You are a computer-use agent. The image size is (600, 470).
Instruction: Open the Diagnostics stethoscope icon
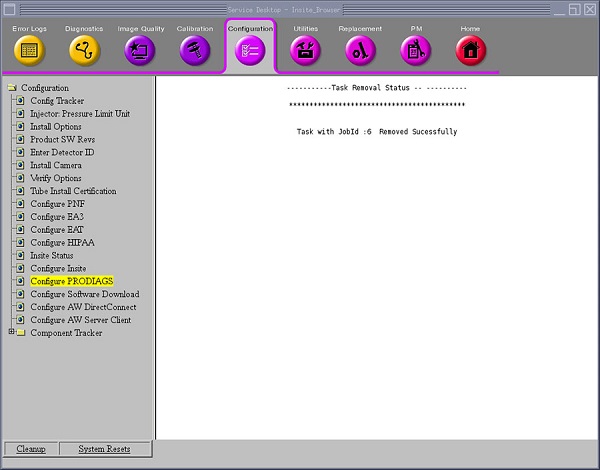84,49
